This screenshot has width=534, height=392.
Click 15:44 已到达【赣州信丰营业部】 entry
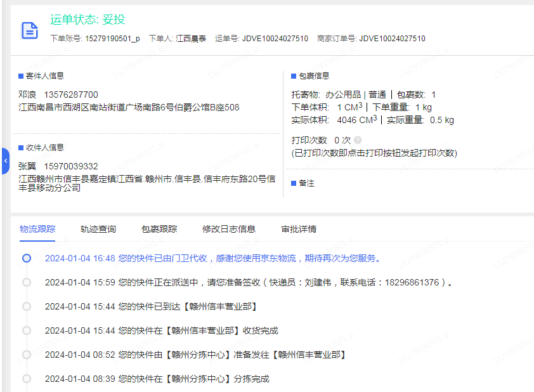[x=152, y=306]
